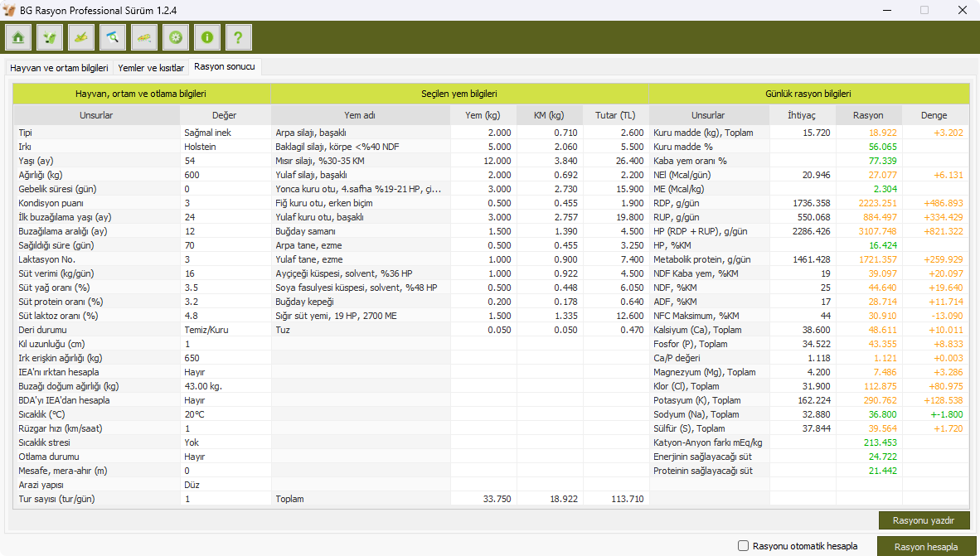
Task: Click the Süt verimi (kg/gün) row label
Action: [x=55, y=273]
